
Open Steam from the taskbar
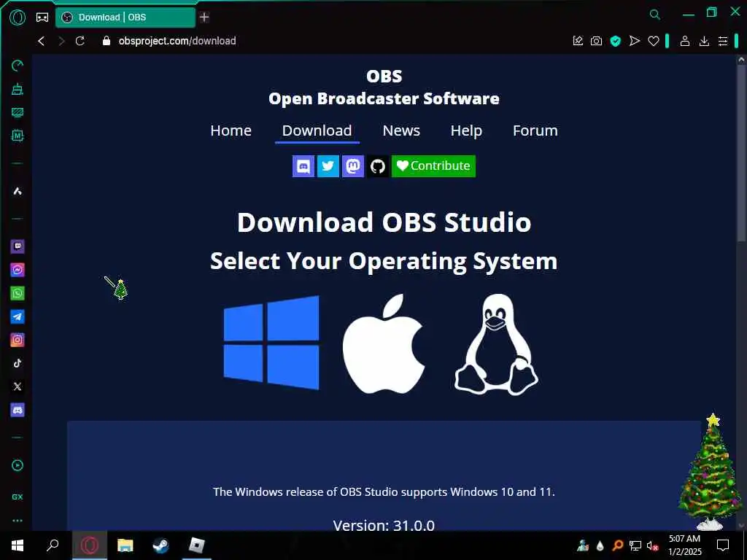[x=160, y=545]
